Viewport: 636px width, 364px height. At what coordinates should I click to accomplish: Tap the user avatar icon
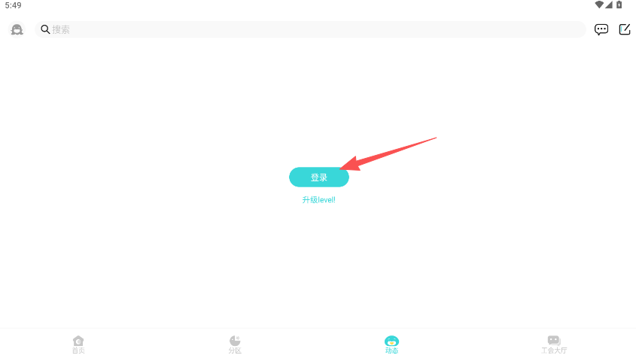[x=17, y=29]
